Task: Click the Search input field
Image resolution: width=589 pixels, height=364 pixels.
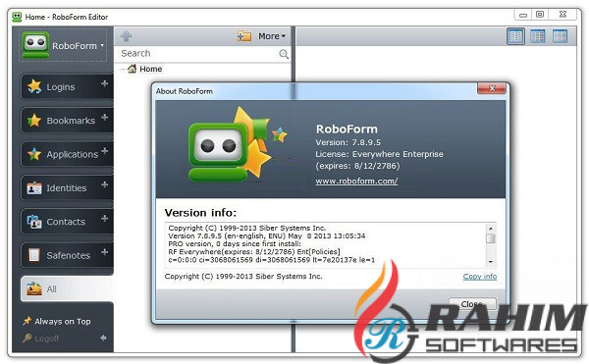Action: [x=199, y=54]
